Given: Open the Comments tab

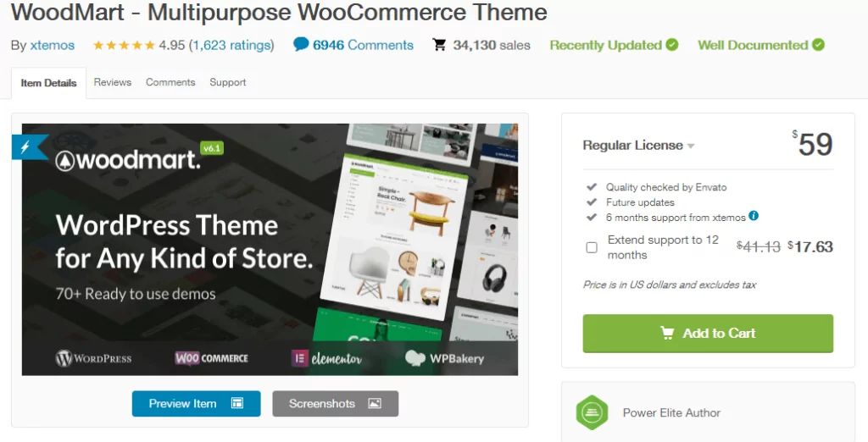Looking at the screenshot, I should point(170,82).
